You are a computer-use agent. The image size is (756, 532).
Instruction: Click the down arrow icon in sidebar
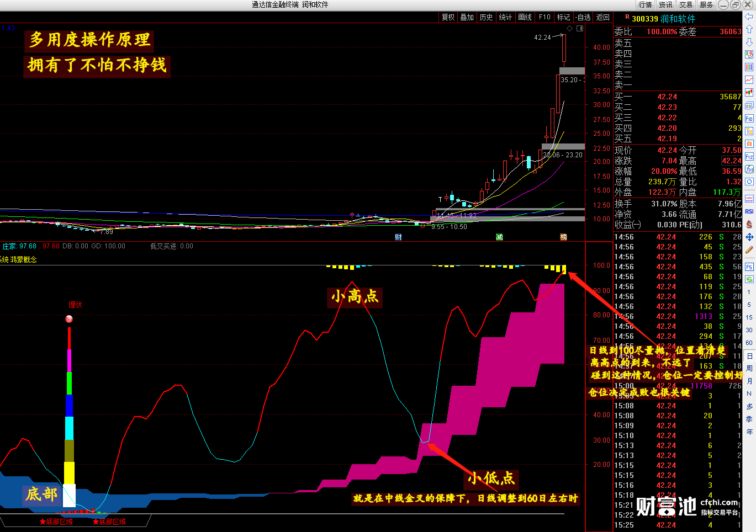pyautogui.click(x=749, y=42)
